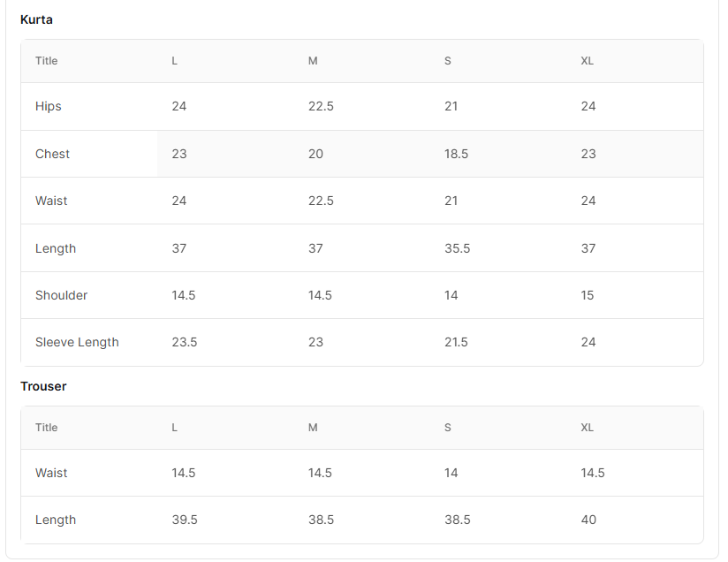
Task: Click Trouser Length value 40 for XL
Action: (x=588, y=520)
